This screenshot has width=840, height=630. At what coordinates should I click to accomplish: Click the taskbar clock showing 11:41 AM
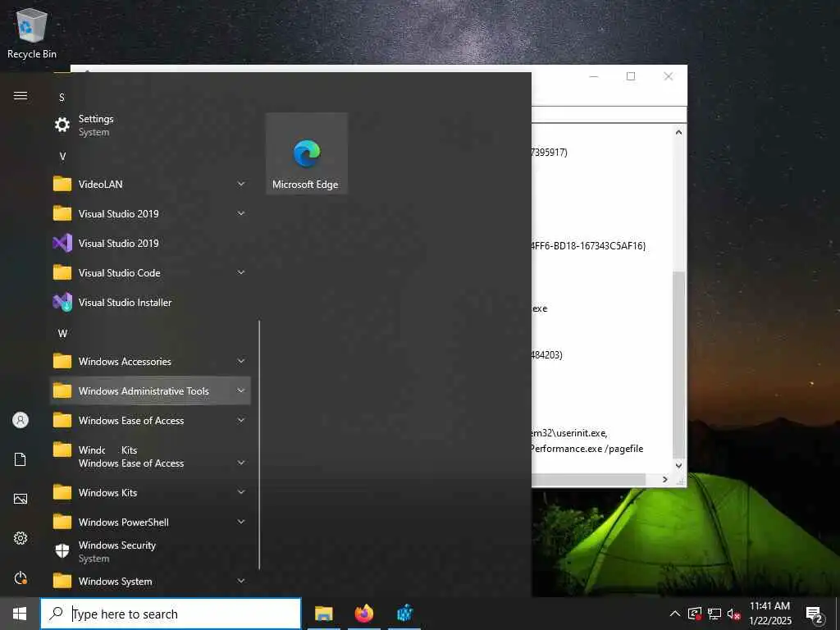pos(769,614)
